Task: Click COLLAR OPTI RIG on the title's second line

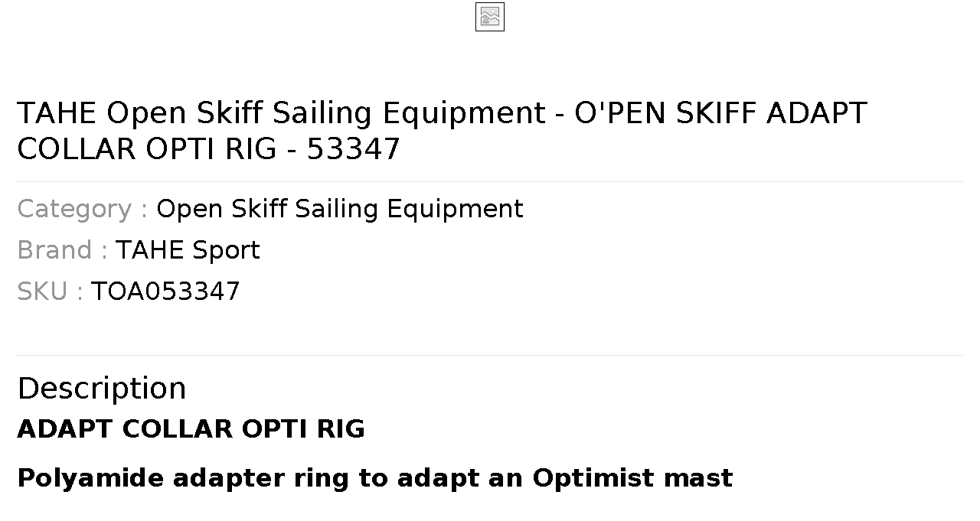Action: [x=145, y=149]
